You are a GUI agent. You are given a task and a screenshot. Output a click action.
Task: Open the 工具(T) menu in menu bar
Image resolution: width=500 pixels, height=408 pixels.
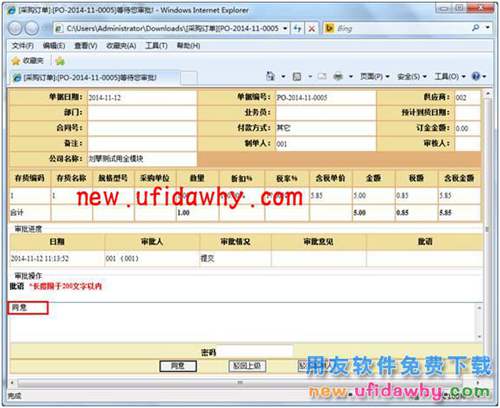[x=156, y=45]
